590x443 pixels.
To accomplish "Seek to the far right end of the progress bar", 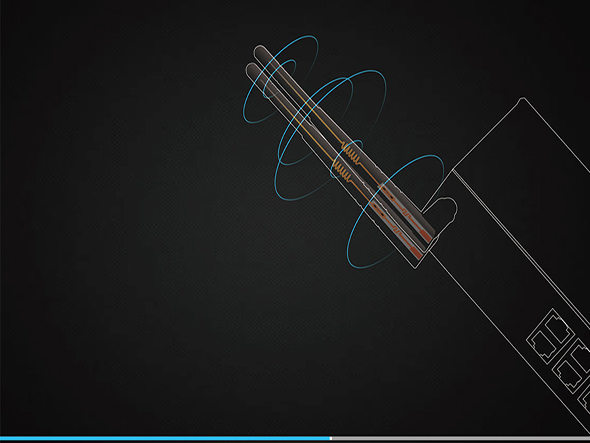I will (588, 438).
